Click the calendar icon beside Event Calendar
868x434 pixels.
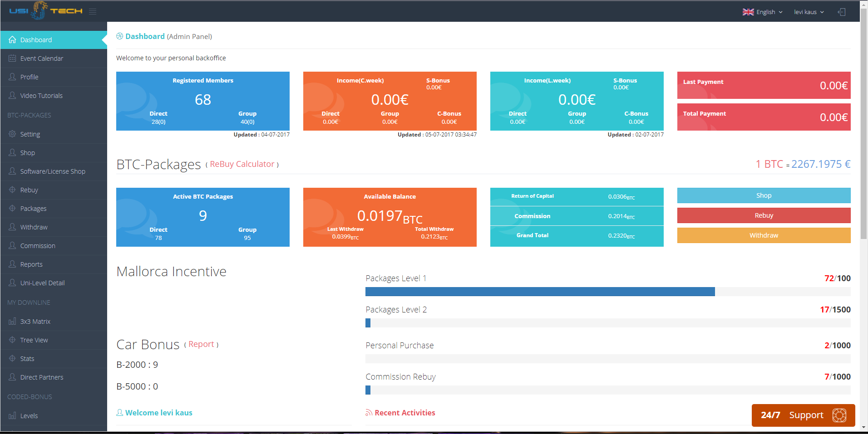coord(12,58)
